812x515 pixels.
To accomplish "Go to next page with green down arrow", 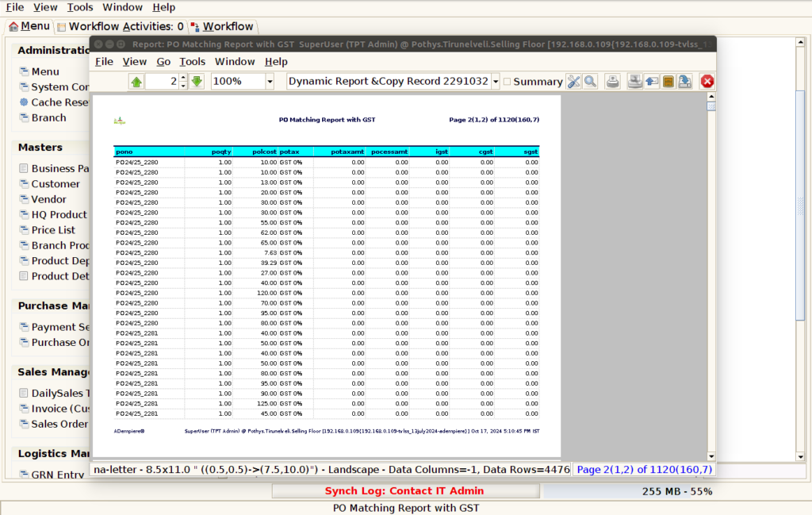I will (197, 82).
